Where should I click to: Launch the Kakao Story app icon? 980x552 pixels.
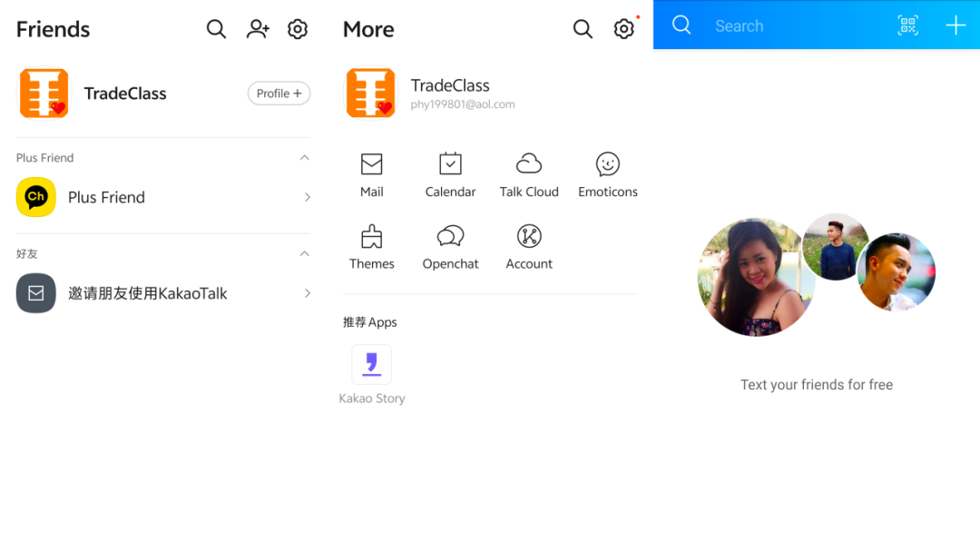372,365
